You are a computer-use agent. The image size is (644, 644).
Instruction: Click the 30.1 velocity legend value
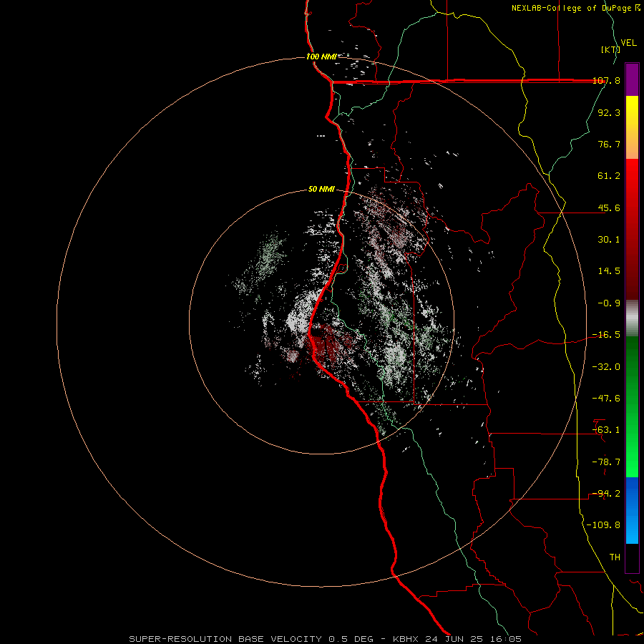609,240
